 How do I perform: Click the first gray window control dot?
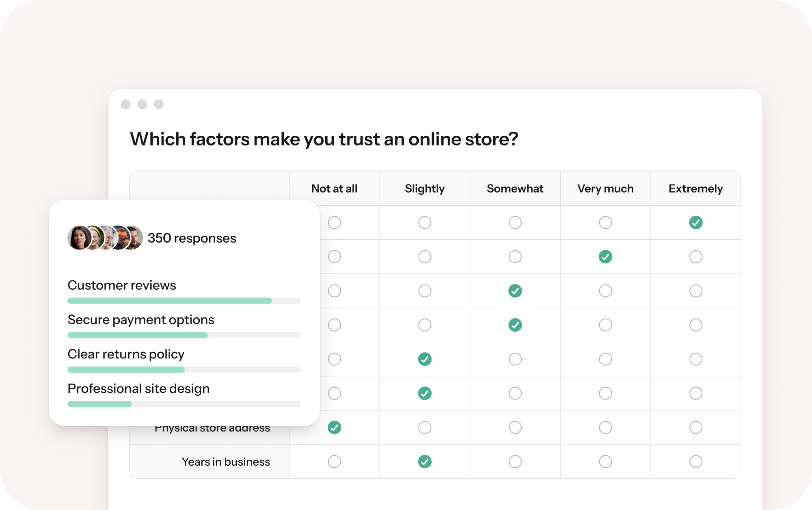coord(126,104)
